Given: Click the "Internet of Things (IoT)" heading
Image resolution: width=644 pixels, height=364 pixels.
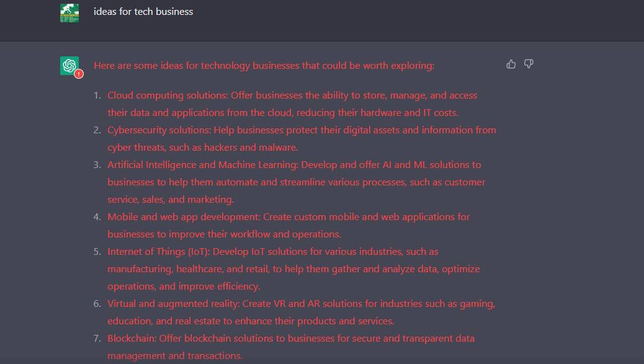Looking at the screenshot, I should [158, 252].
